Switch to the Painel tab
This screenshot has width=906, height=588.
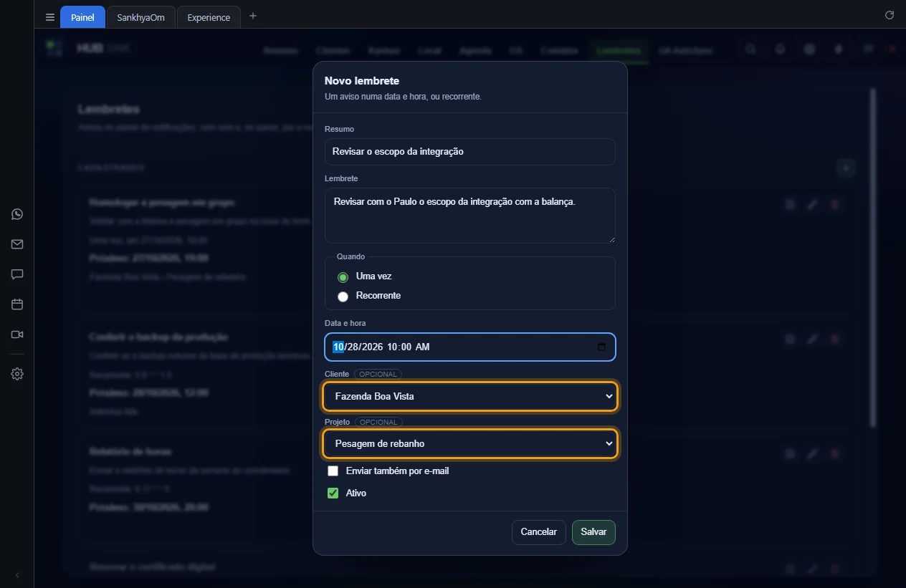82,17
